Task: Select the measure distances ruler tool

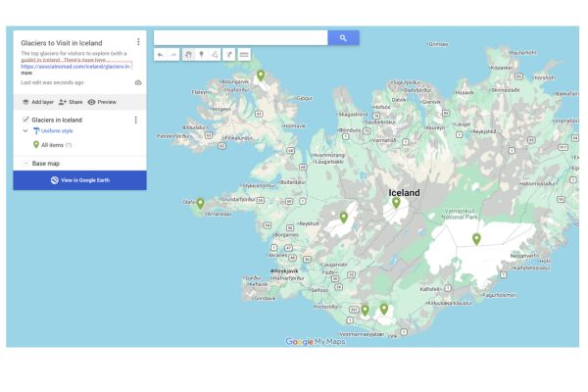Action: point(244,55)
